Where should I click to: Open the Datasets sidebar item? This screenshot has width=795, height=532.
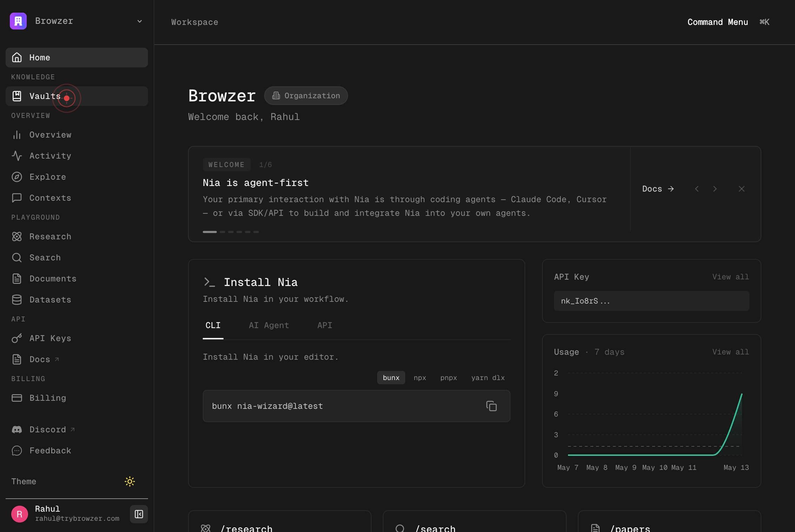[x=77, y=300]
